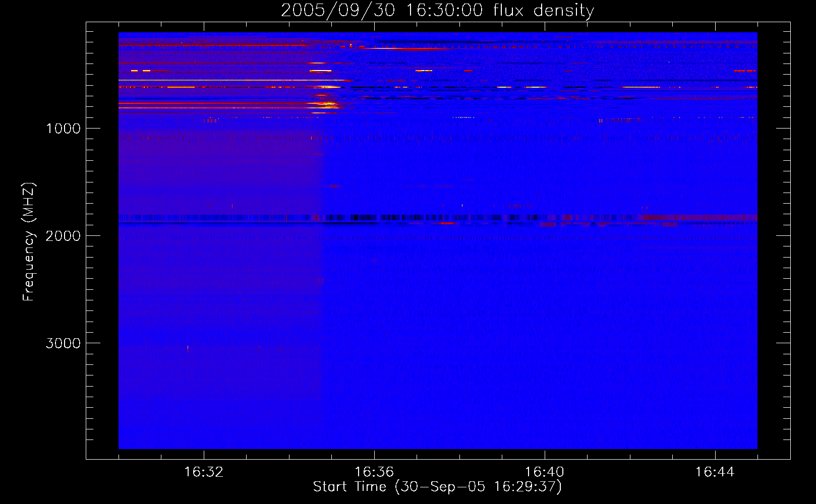The width and height of the screenshot is (816, 504).
Task: Click the 'Start Time (30-Sep-05 16:29:37)' axis label
Action: (x=437, y=487)
